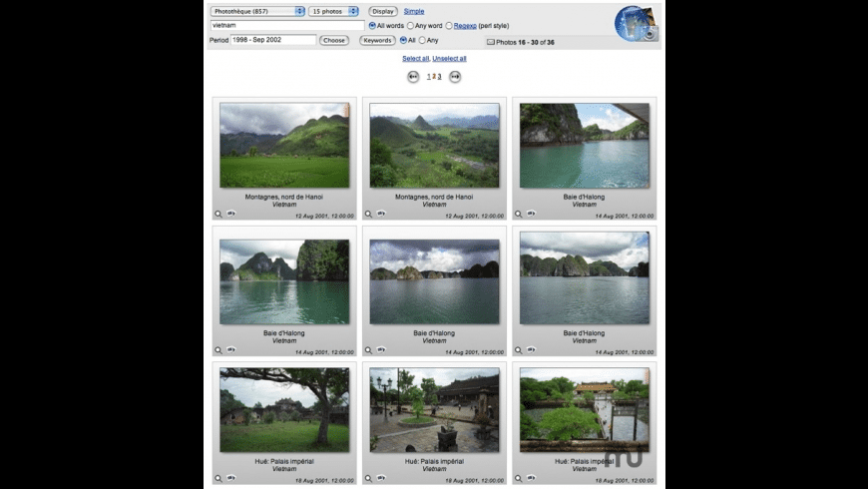Image resolution: width=868 pixels, height=489 pixels.
Task: Go to the next page with the right arrow
Action: tap(455, 77)
